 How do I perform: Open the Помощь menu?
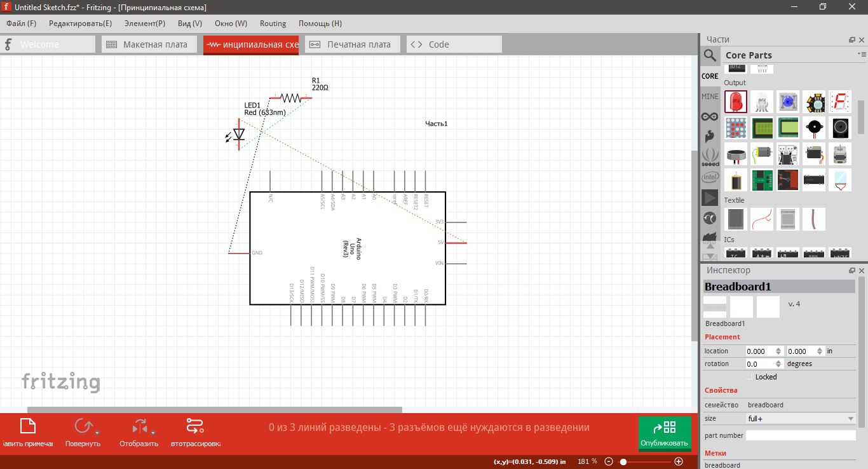coord(320,24)
